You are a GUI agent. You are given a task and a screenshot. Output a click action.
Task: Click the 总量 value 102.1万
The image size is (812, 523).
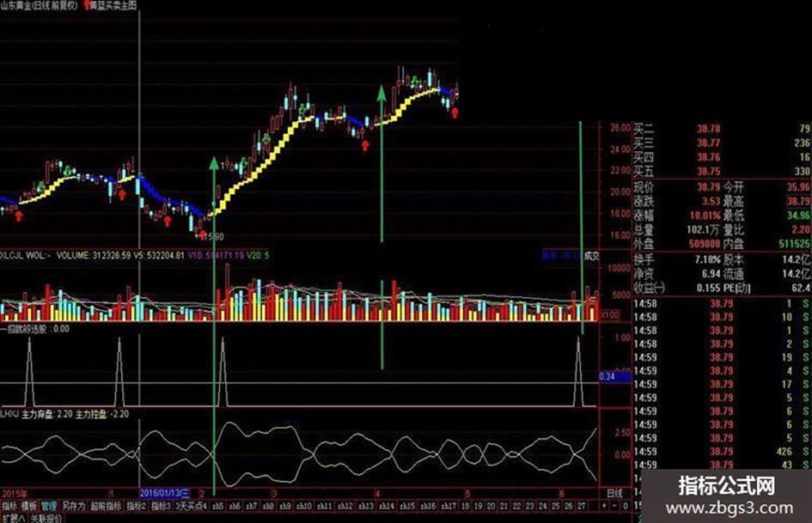(703, 229)
